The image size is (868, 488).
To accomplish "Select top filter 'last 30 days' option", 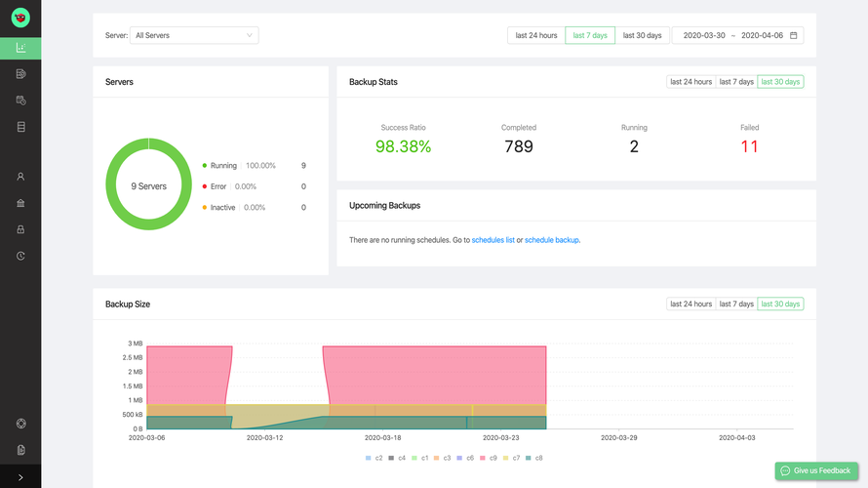I will point(642,35).
